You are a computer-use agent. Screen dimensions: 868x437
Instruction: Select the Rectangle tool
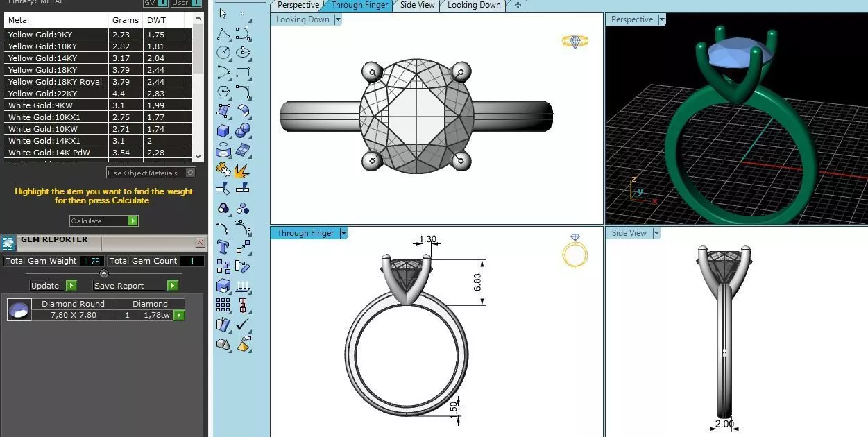pos(243,71)
